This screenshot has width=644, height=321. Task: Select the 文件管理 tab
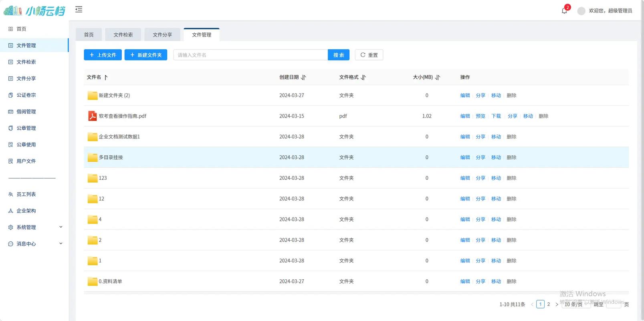tap(202, 35)
